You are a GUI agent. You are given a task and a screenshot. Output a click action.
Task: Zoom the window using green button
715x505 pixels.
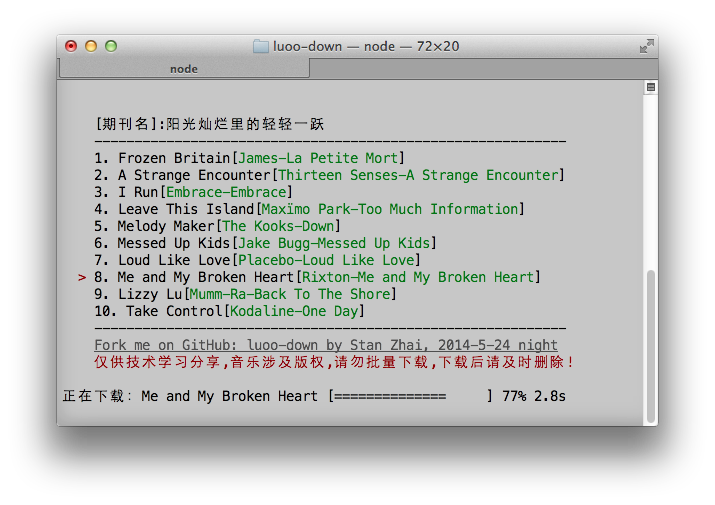(x=111, y=46)
